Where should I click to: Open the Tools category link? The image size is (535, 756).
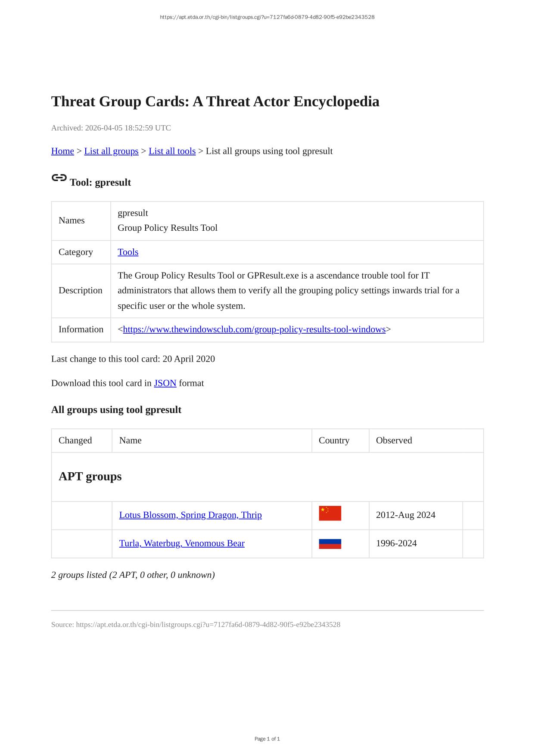tap(128, 252)
